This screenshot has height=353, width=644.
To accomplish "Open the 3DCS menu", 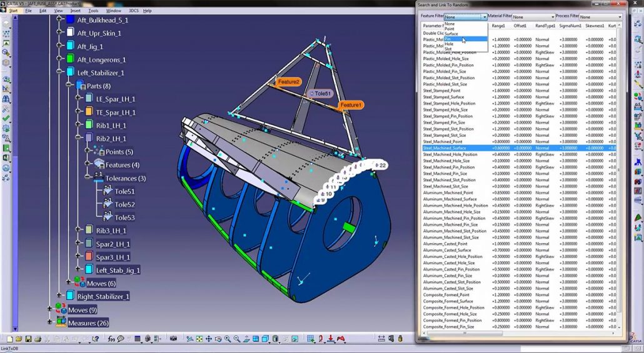I will [x=133, y=11].
